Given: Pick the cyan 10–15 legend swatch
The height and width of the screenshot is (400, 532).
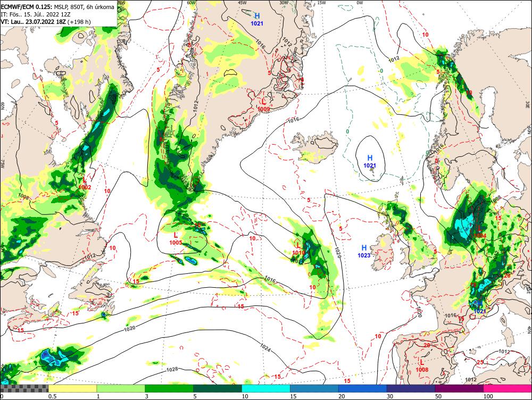Looking at the screenshot, I should [265, 388].
